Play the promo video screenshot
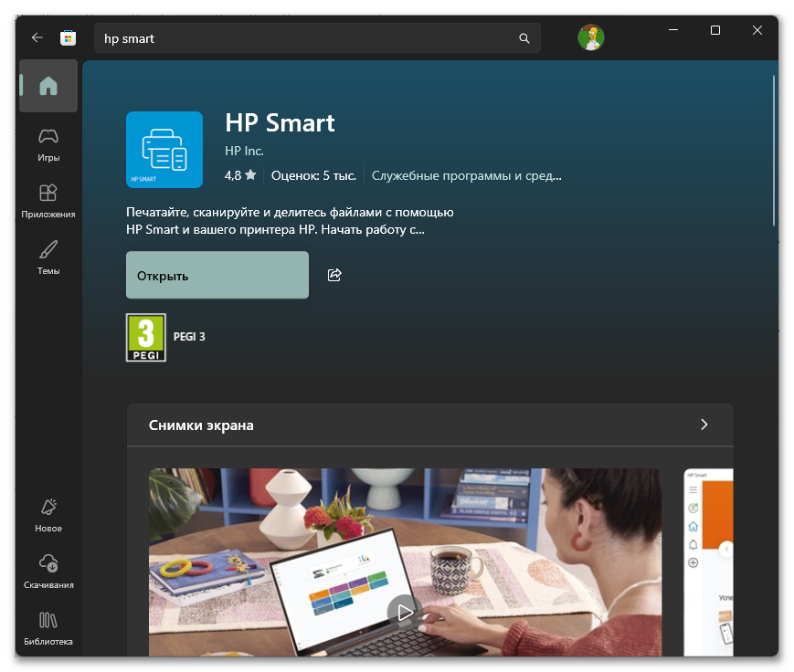The height and width of the screenshot is (672, 794). pos(405,613)
